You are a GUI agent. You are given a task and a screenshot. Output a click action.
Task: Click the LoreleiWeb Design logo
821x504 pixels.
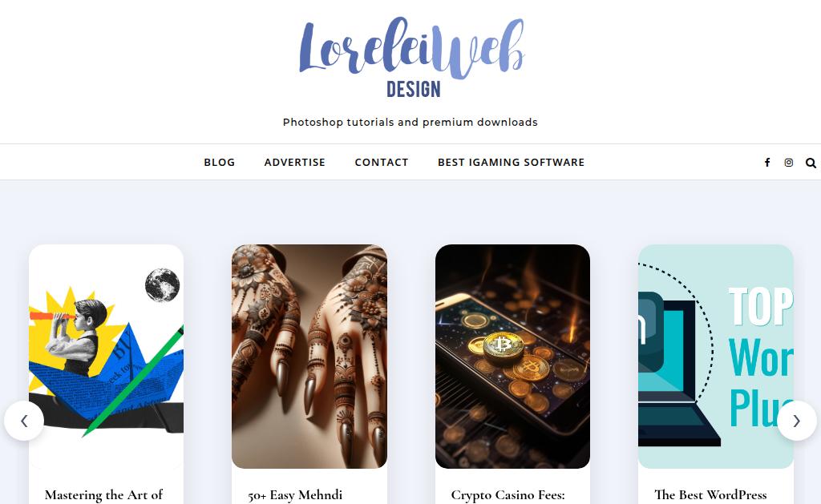(411, 57)
